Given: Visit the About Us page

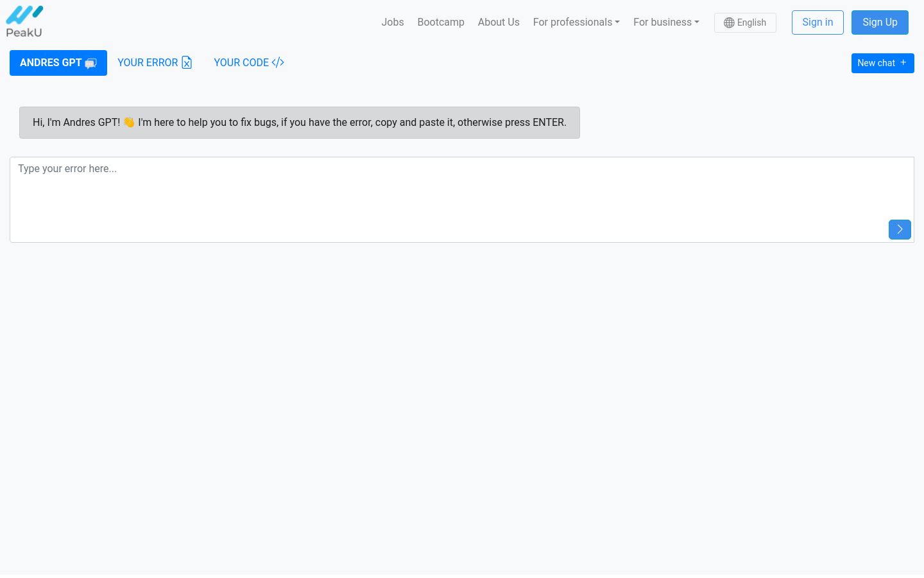Looking at the screenshot, I should pyautogui.click(x=498, y=22).
